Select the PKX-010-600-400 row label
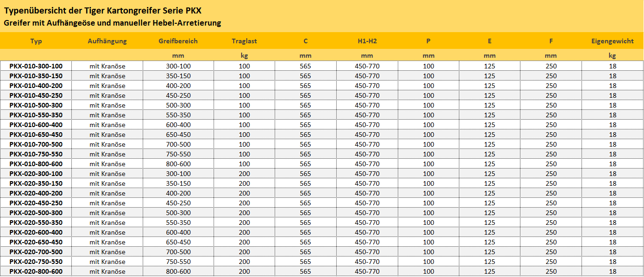Viewport: 644px width, 277px height. [36, 125]
